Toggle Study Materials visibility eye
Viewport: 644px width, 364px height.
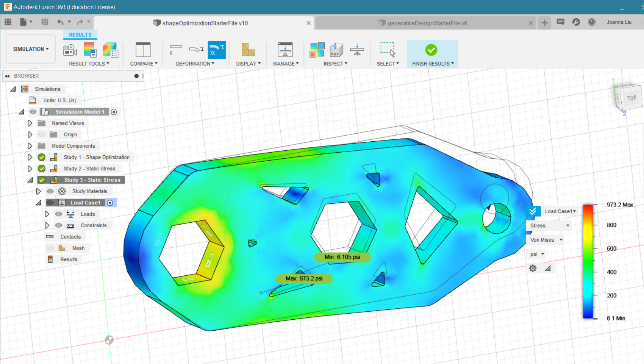point(50,191)
